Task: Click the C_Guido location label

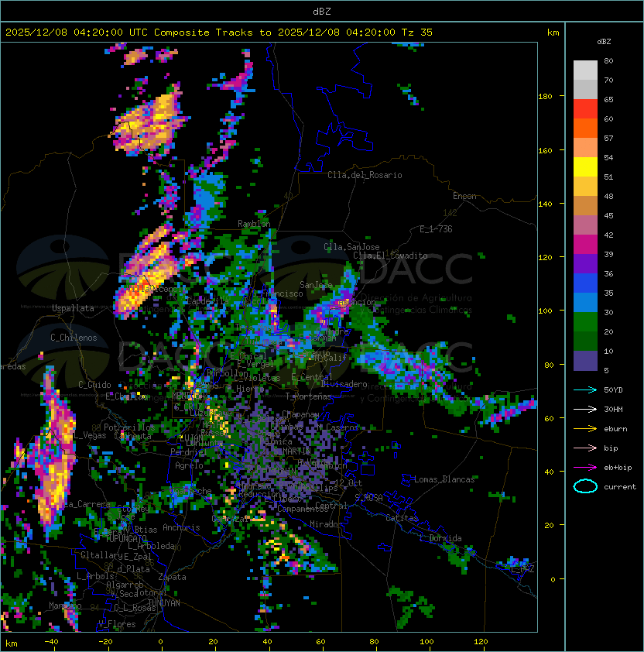Action: [94, 385]
